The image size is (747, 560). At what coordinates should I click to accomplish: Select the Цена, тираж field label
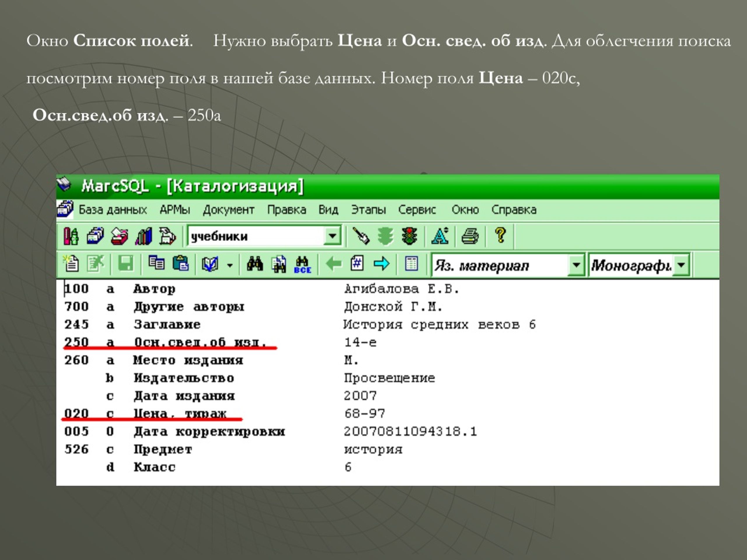(180, 414)
